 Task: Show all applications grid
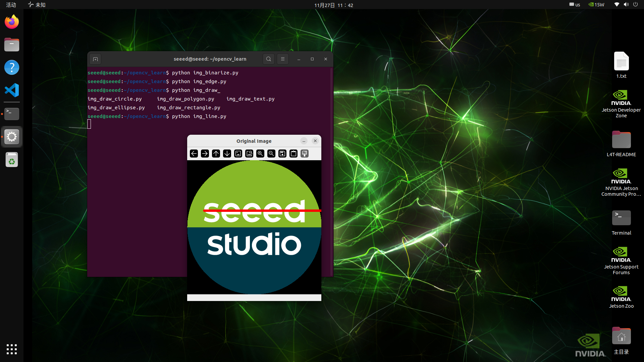(12, 349)
